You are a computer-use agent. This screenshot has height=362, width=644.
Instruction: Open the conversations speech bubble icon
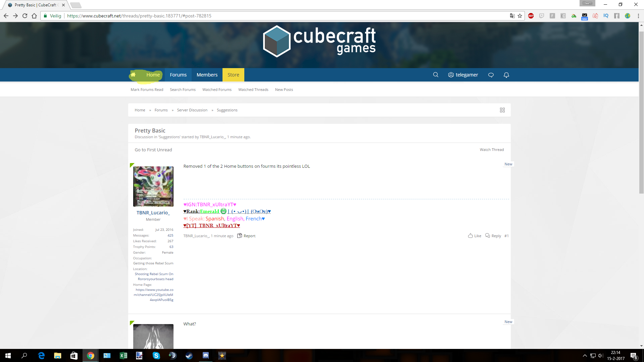click(491, 75)
